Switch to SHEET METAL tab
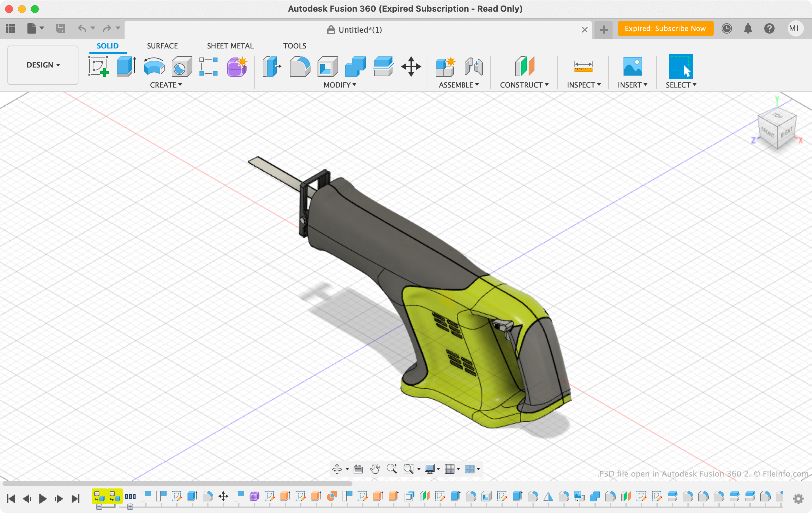The height and width of the screenshot is (513, 812). (229, 46)
